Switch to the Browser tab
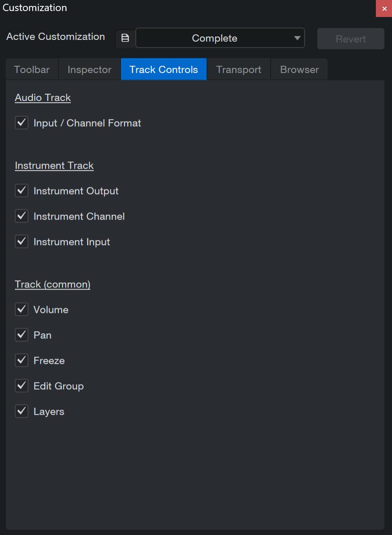 [x=300, y=70]
